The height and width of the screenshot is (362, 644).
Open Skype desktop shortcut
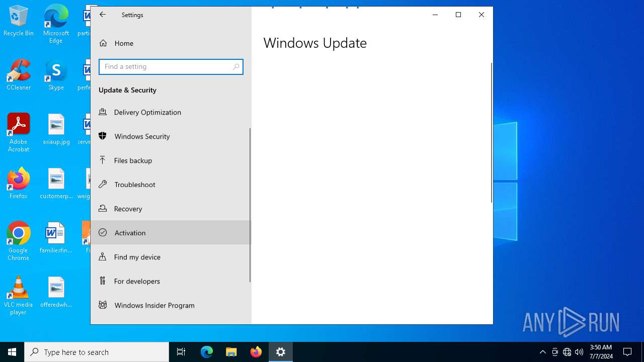click(56, 75)
